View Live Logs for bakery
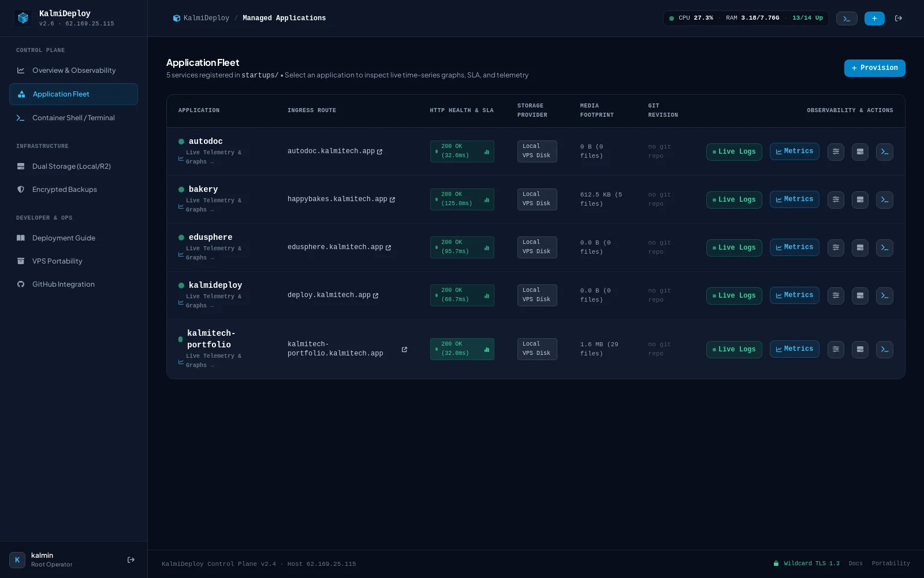This screenshot has width=924, height=578. [x=734, y=200]
